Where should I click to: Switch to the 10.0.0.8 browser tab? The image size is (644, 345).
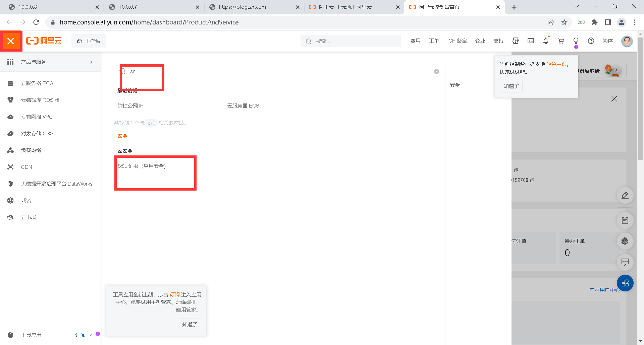pos(54,7)
